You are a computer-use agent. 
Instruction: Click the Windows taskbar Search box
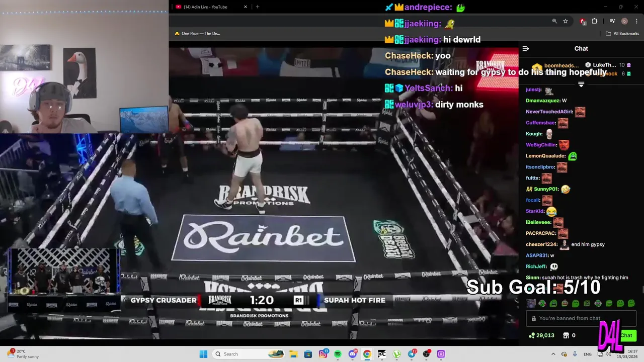[x=249, y=354]
